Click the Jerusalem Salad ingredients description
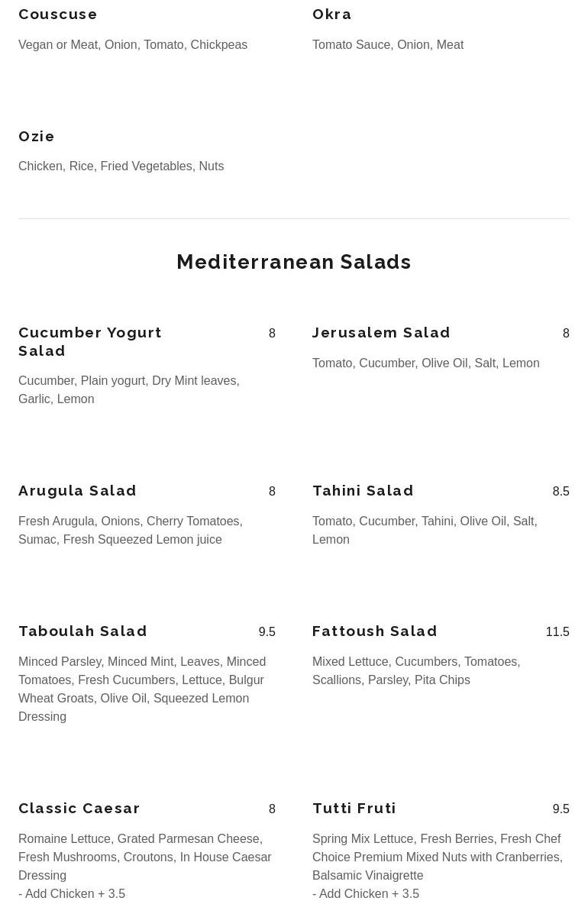Viewport: 588px width, 917px height. click(x=425, y=363)
